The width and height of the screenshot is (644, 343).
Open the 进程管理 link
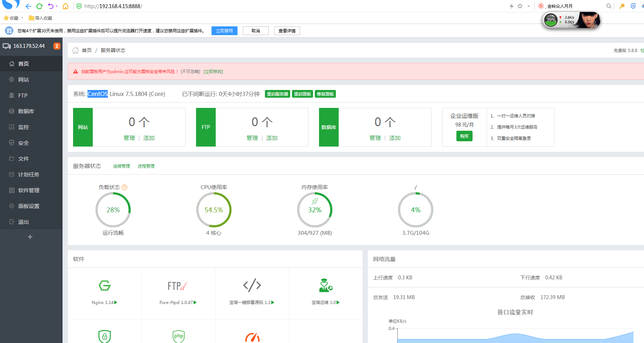pos(146,166)
